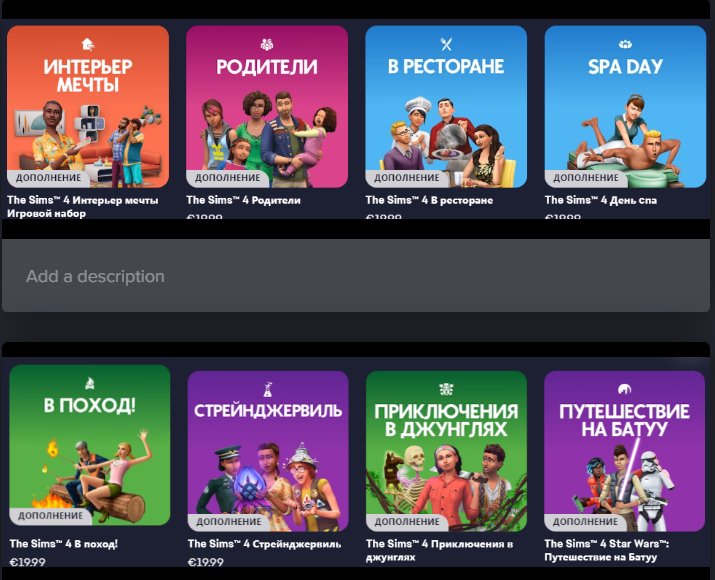Viewport: 715px width, 580px height.
Task: Click the house icon above ИНТЕРЬЕР МЕЧТЫ
Action: (x=88, y=44)
